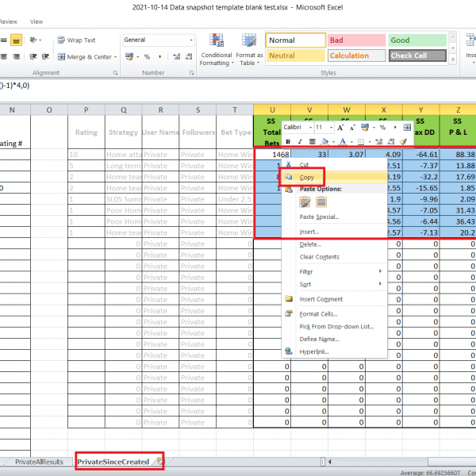Click the Italic icon in mini toolbar
Screen dimensions: 476x476
pyautogui.click(x=300, y=141)
